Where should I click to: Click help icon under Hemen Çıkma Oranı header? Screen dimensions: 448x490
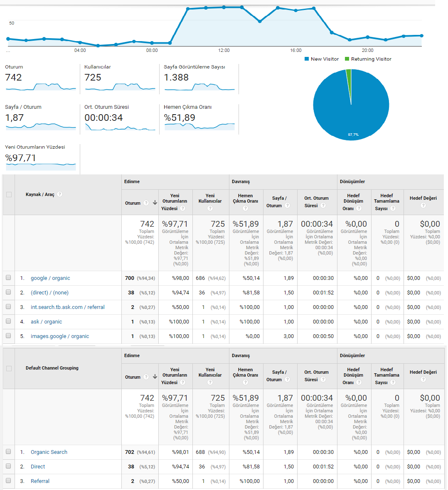point(245,208)
